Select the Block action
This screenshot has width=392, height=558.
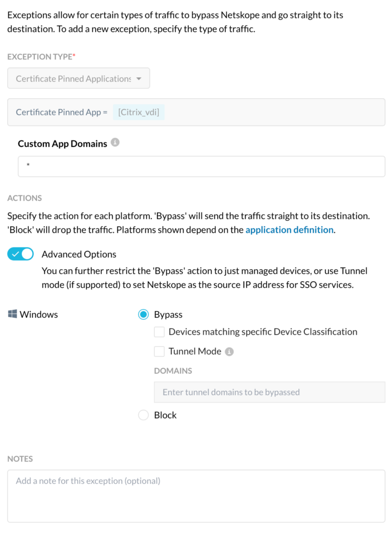(143, 415)
